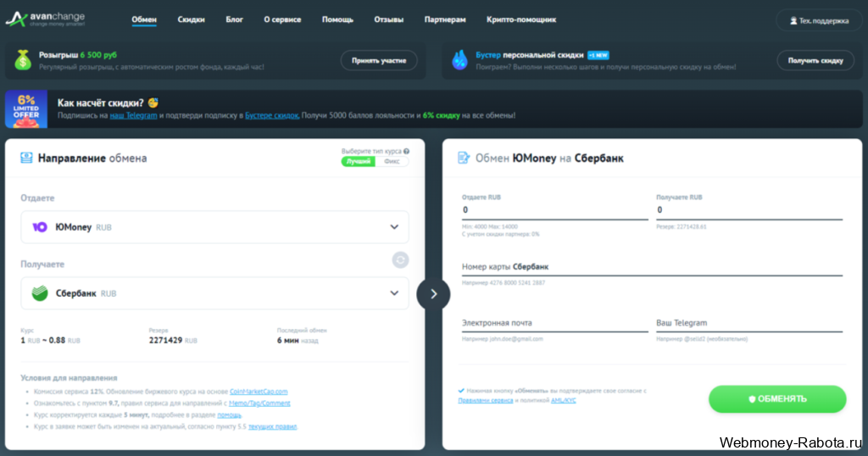Viewport: 868px width, 456px height.
Task: Click the Бустер discount drop icon
Action: click(459, 60)
